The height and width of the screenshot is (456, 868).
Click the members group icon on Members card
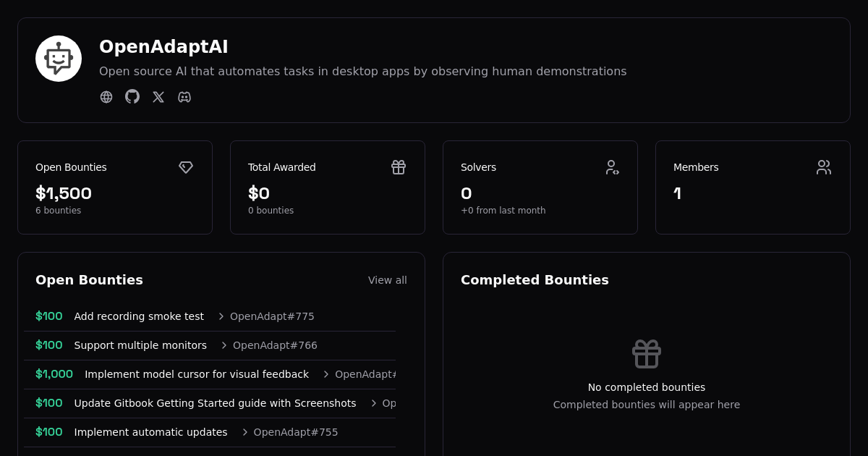pos(824,167)
